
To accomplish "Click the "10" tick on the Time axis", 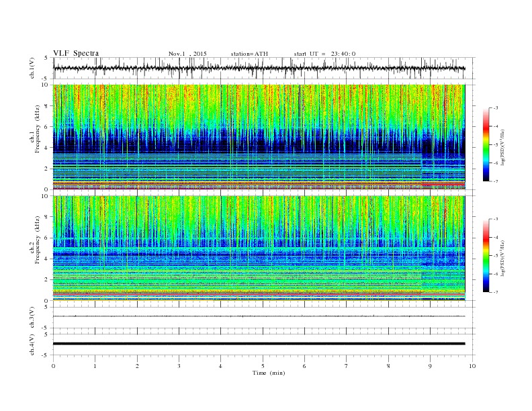I will click(472, 366).
